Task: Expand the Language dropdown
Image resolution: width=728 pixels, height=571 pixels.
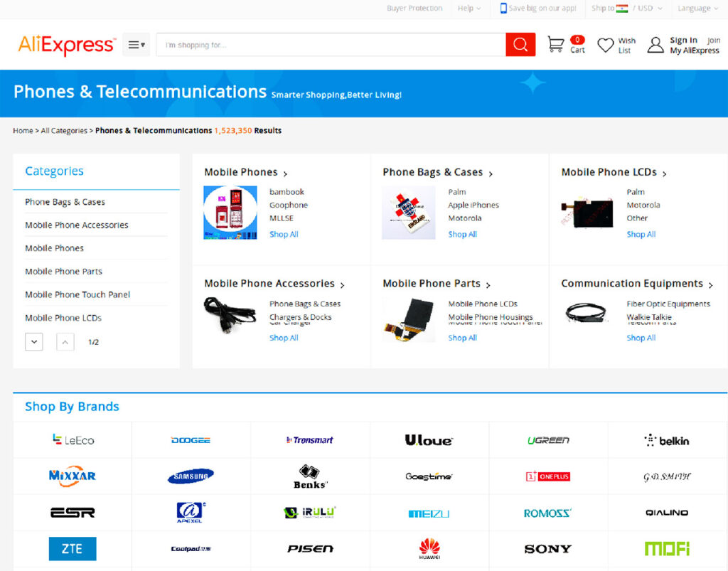Action: 697,9
